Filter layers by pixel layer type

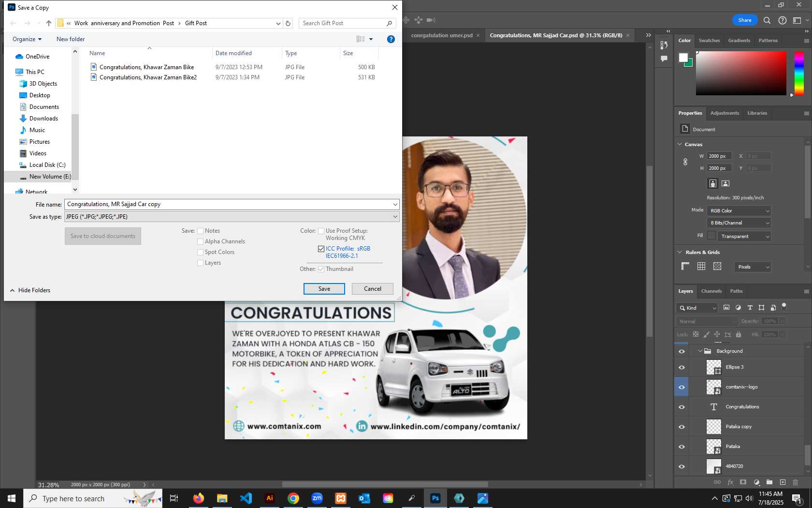coord(726,308)
